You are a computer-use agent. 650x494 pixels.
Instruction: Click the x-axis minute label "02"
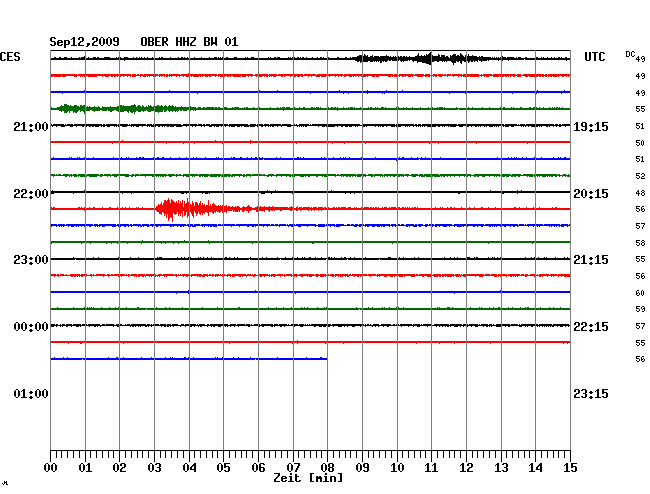(x=119, y=468)
